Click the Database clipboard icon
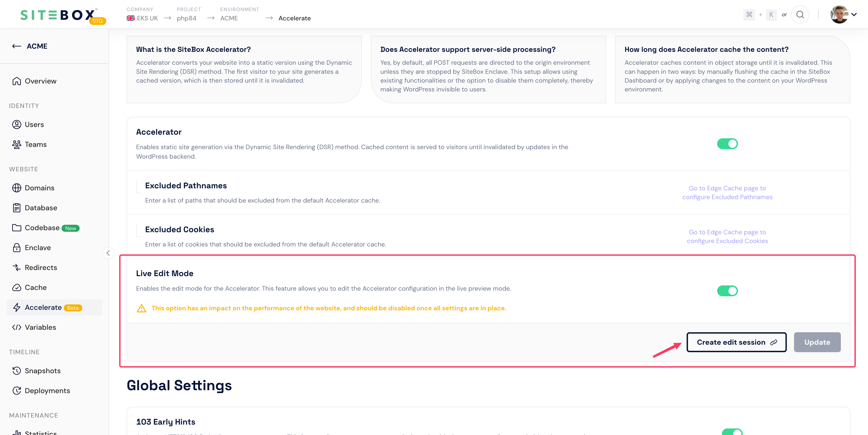Viewport: 868px width, 435px height. [x=17, y=208]
